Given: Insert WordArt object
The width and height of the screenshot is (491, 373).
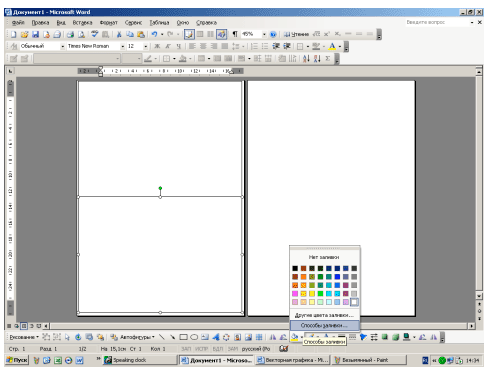Looking at the screenshot, I should [216, 337].
